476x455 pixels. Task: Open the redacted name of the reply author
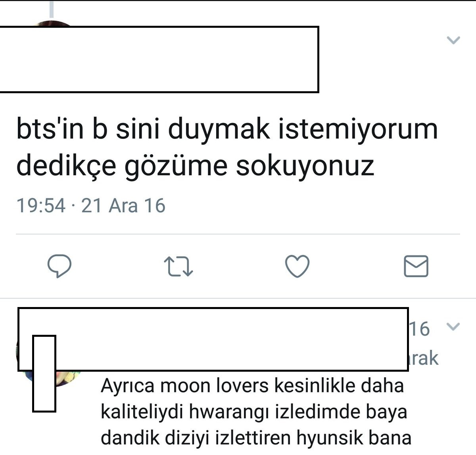[x=213, y=340]
